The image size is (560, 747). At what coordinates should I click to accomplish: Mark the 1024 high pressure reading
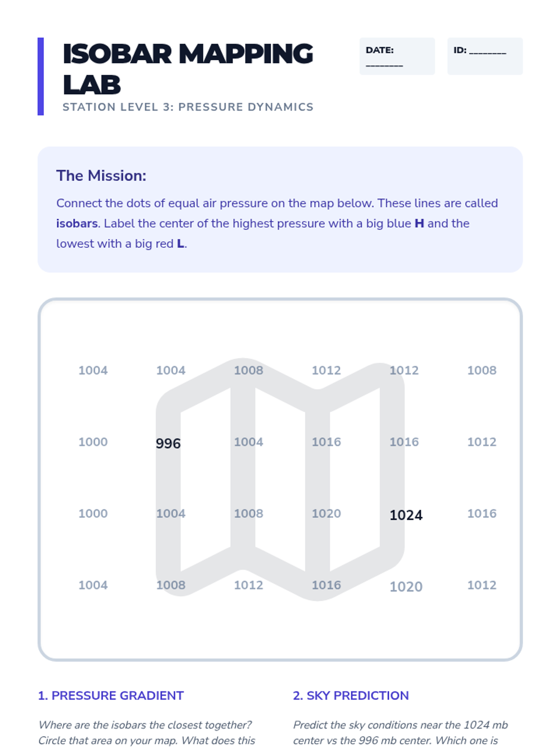pyautogui.click(x=406, y=515)
